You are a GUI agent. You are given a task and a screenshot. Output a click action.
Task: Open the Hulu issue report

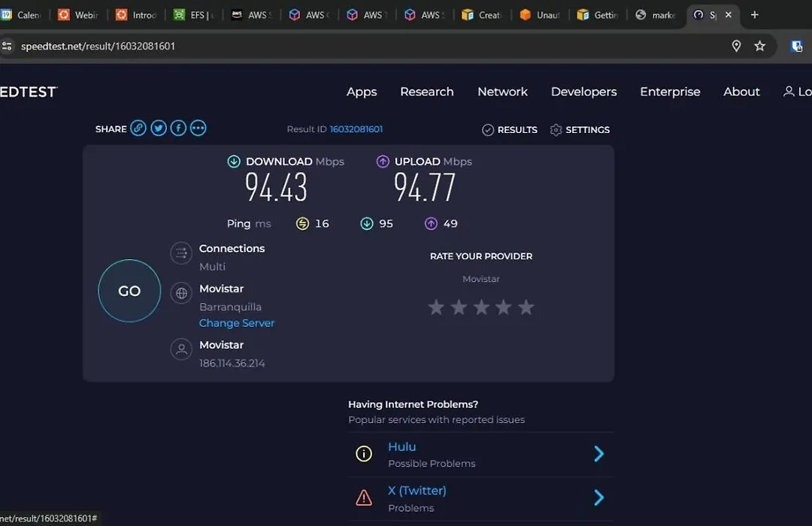pos(401,447)
